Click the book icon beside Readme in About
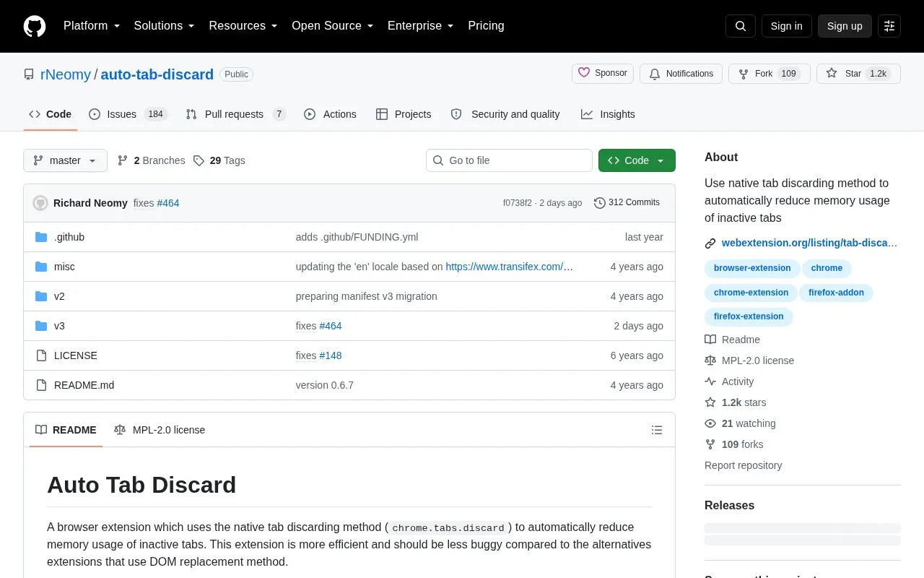This screenshot has height=578, width=924. click(x=710, y=340)
